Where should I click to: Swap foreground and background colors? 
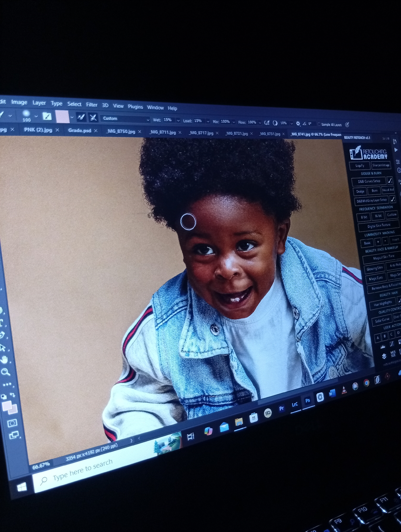(x=12, y=395)
